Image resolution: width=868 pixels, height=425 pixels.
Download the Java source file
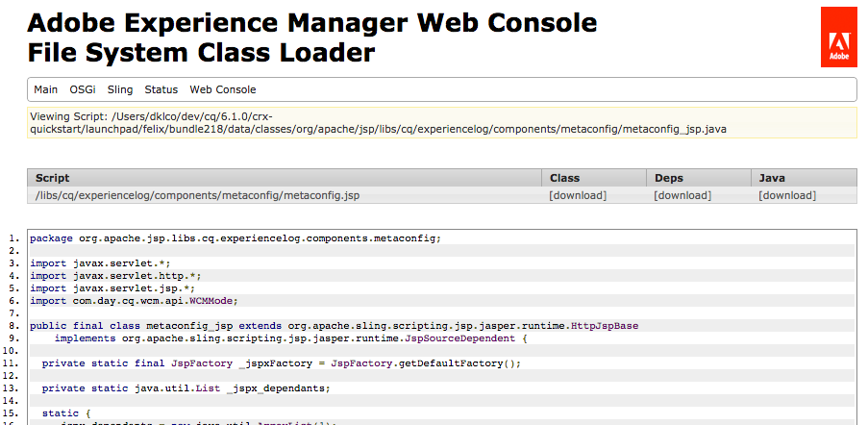click(787, 195)
